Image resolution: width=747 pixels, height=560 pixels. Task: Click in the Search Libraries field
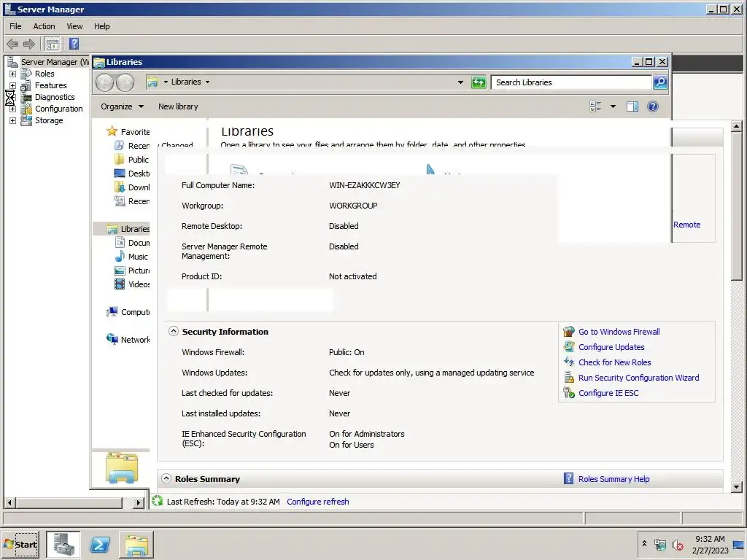(571, 82)
